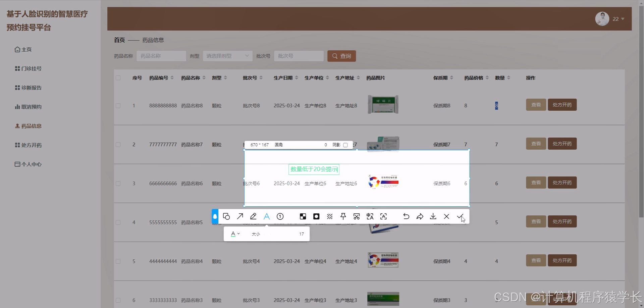Check the checkbox for row 药品名称3
644x308 pixels.
(x=118, y=300)
